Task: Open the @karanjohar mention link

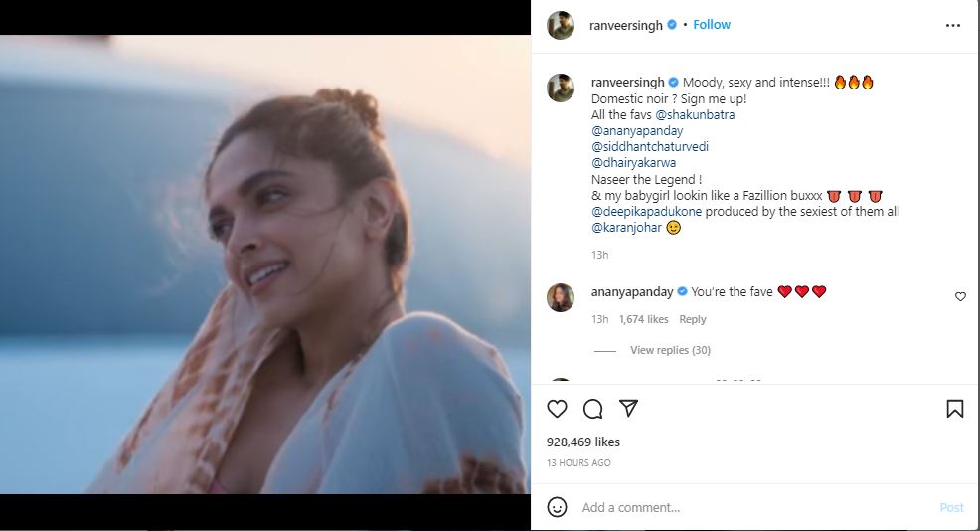Action: click(622, 228)
